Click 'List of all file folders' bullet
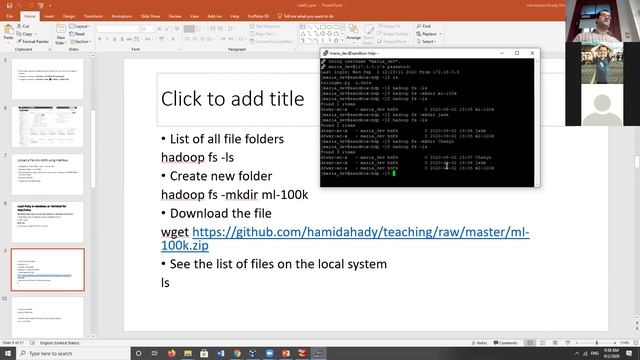 tap(227, 139)
